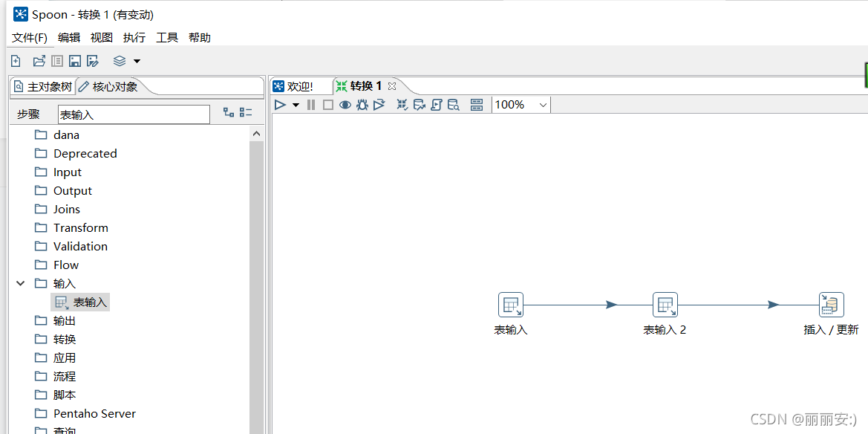This screenshot has height=434, width=868.
Task: Select the 表输入 step in the tree
Action: (x=81, y=302)
